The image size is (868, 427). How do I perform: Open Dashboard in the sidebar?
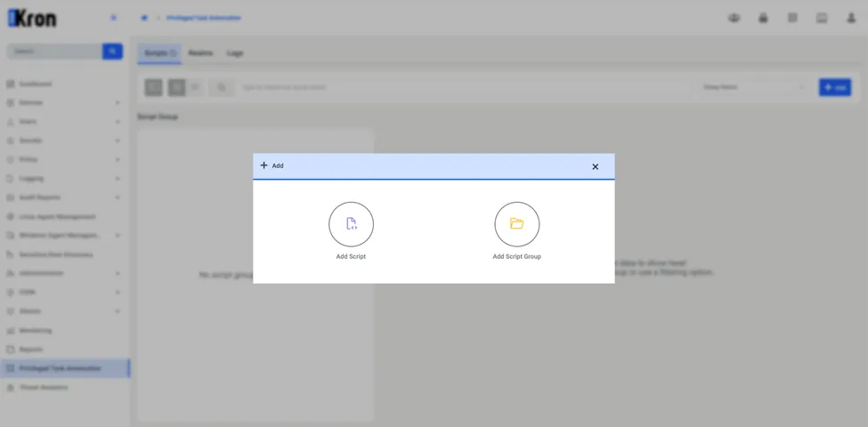(36, 85)
